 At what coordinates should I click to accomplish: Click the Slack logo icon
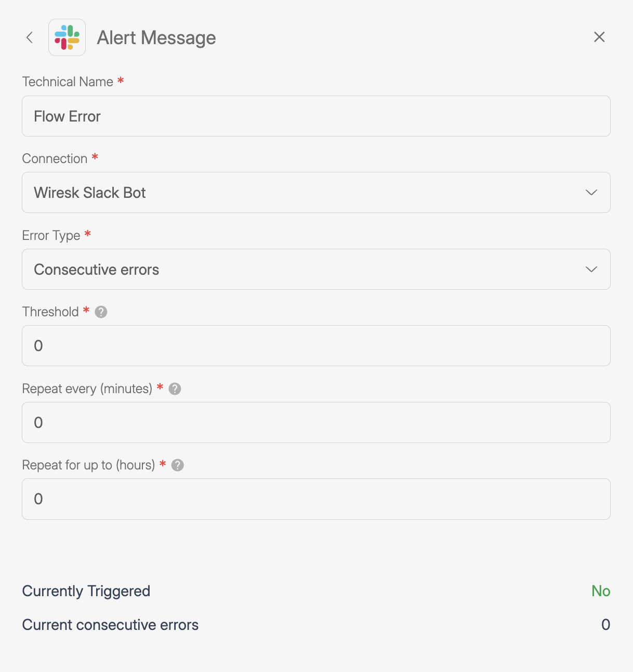(67, 37)
